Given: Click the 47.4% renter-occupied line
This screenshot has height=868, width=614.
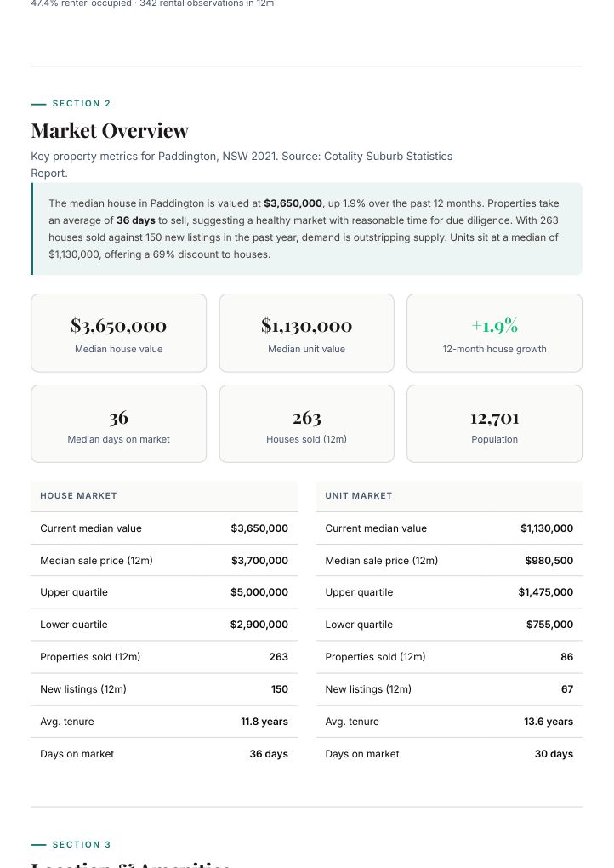Looking at the screenshot, I should [x=152, y=3].
